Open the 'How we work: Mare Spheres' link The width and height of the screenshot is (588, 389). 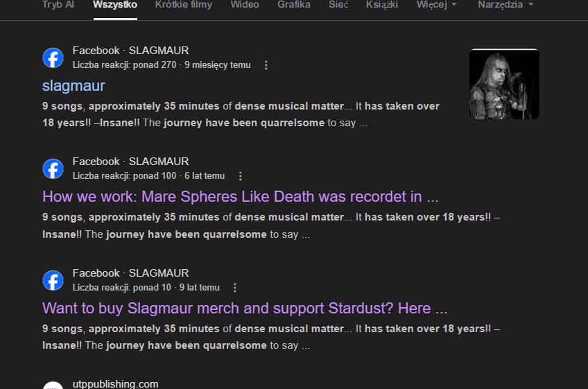click(241, 197)
